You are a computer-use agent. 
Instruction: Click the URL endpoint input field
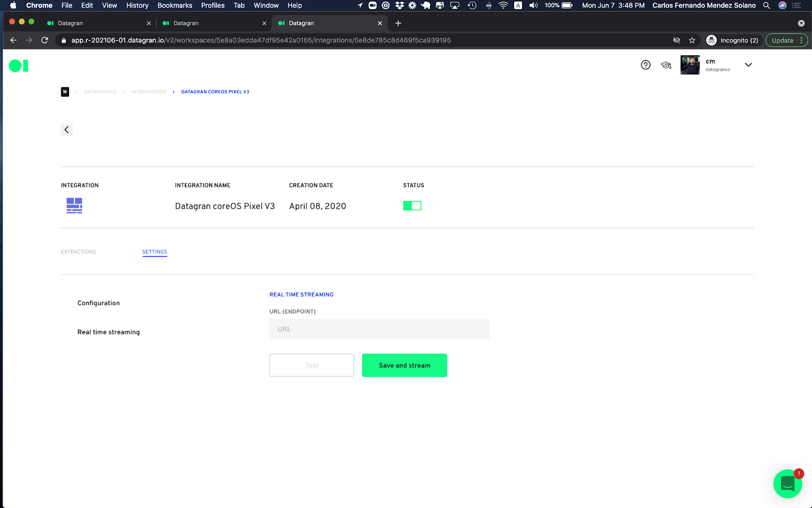tap(379, 329)
